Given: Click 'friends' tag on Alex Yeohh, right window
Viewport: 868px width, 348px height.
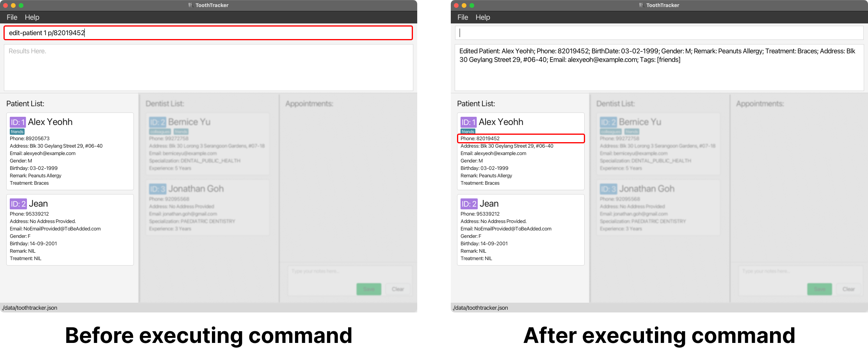Looking at the screenshot, I should tap(468, 132).
